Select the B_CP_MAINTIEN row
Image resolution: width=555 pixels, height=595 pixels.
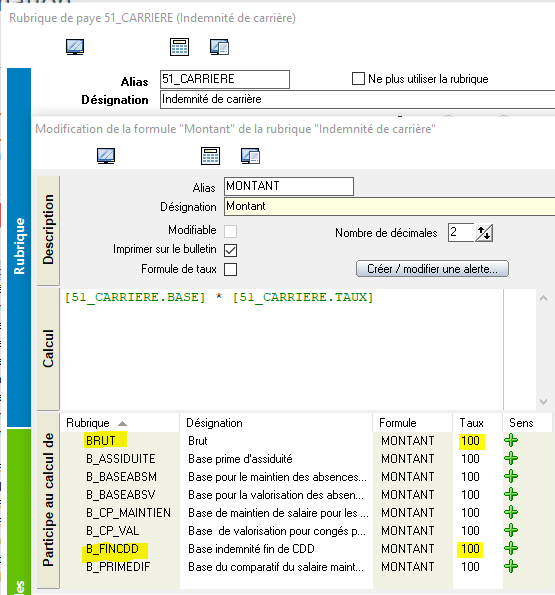pyautogui.click(x=306, y=513)
